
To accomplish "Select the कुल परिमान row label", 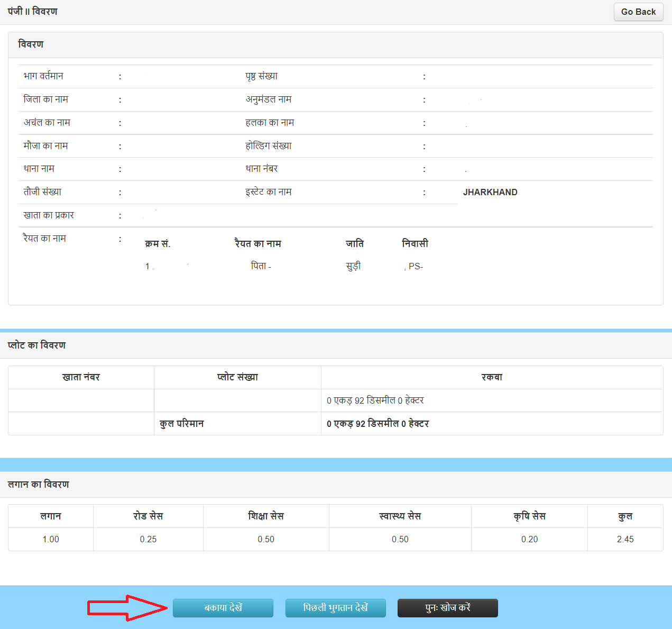I will click(181, 424).
